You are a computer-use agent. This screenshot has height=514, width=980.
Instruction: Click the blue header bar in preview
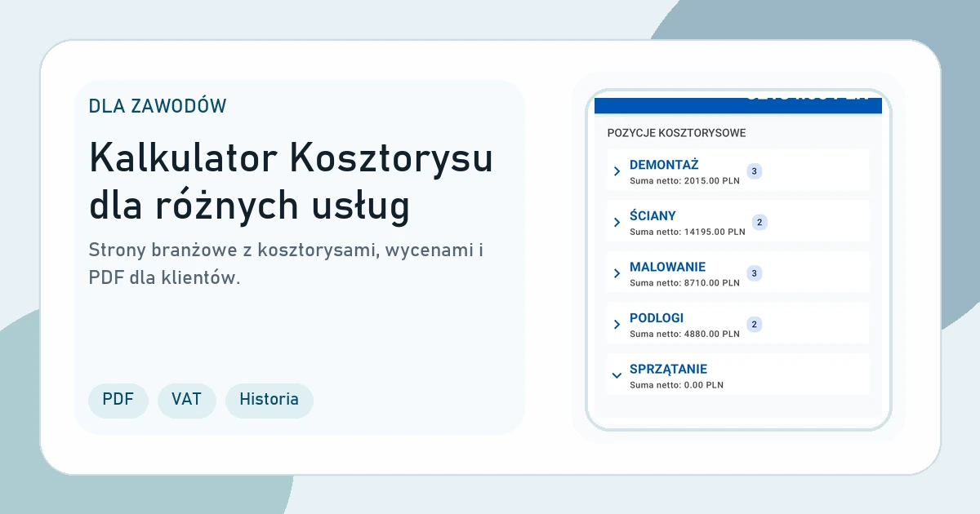click(x=738, y=106)
